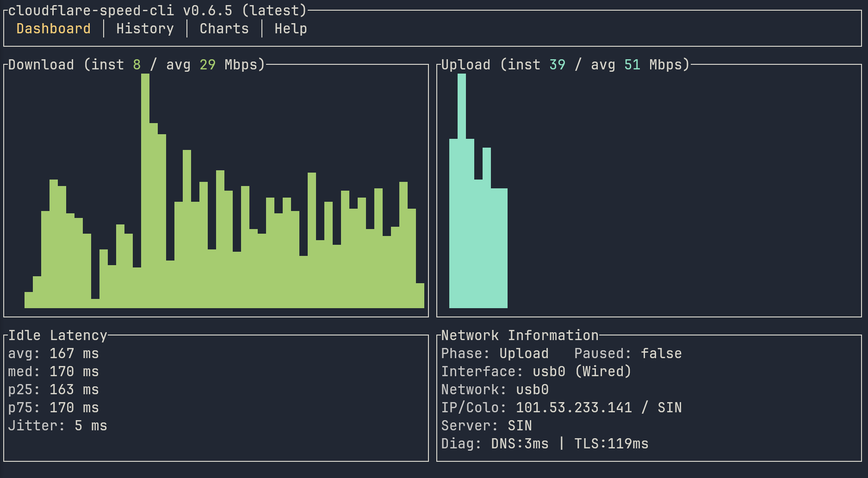Switch to the Dashboard tab
Image resolution: width=868 pixels, height=478 pixels.
click(x=53, y=28)
